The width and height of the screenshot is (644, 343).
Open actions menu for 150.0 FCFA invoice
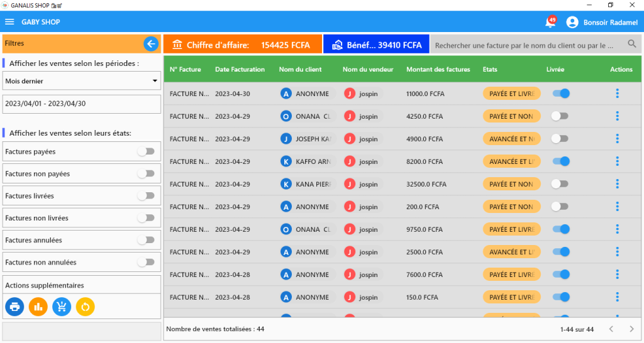tap(617, 297)
